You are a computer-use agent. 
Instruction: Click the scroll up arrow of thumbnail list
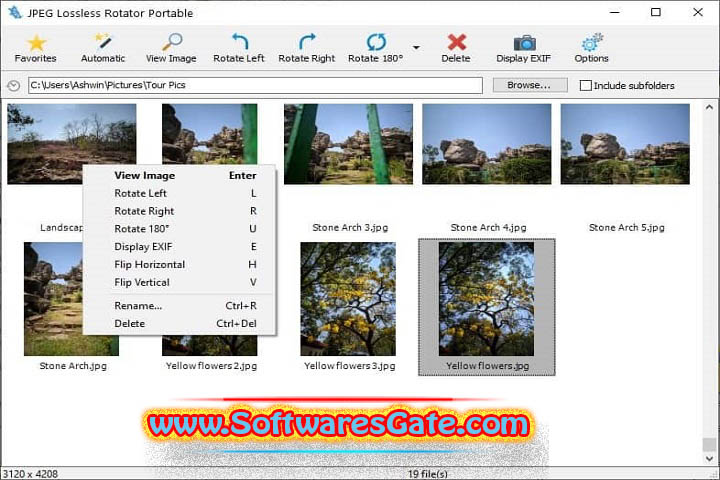[709, 107]
